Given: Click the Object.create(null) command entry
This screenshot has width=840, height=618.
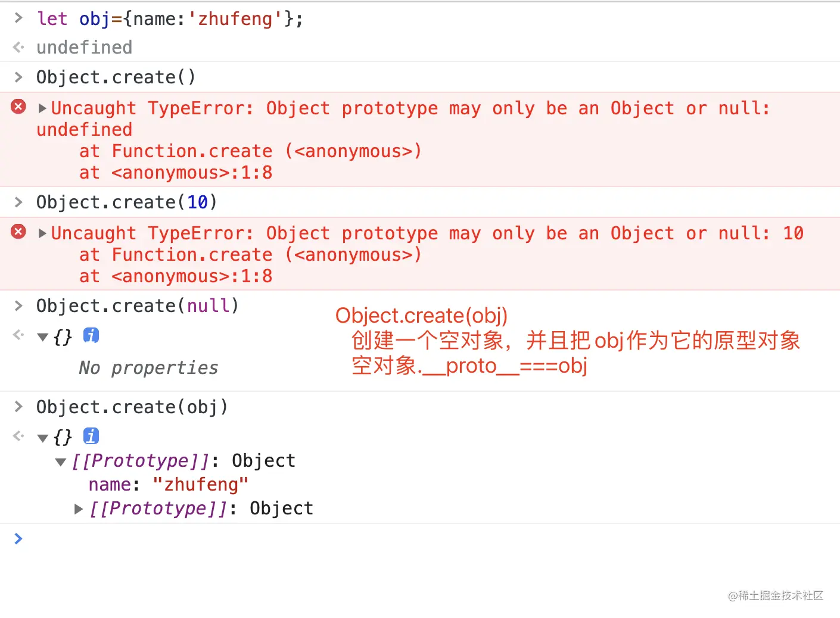Looking at the screenshot, I should pos(138,306).
